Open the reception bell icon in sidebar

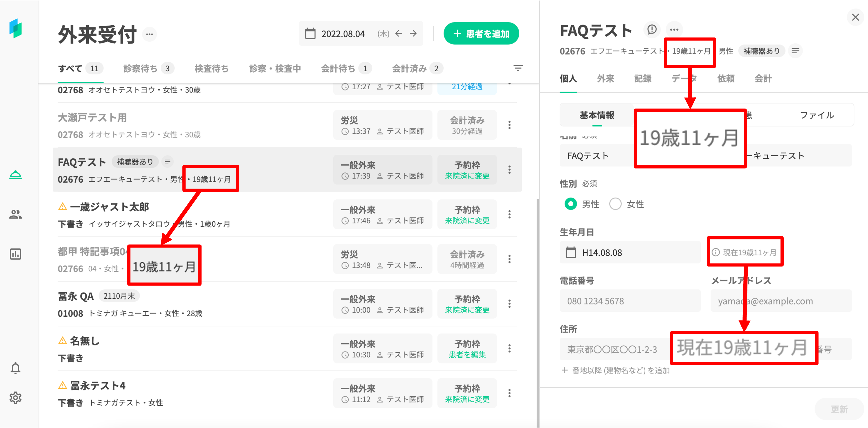16,175
